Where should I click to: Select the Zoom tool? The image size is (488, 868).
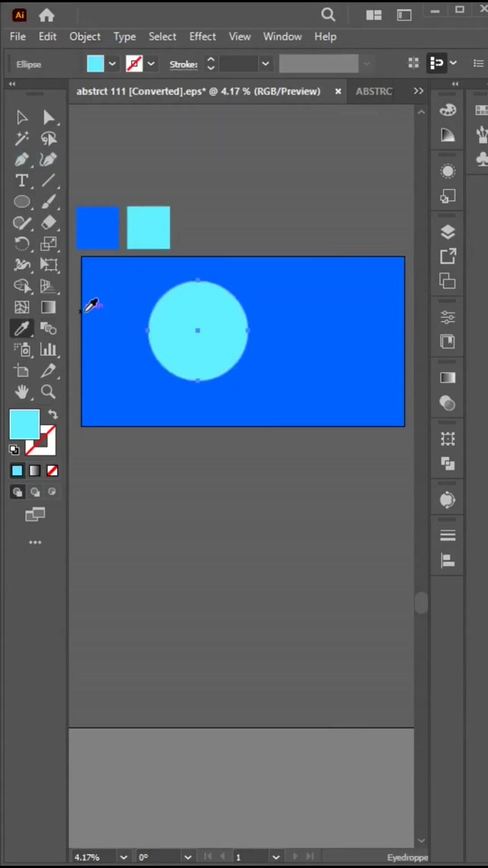click(x=49, y=392)
